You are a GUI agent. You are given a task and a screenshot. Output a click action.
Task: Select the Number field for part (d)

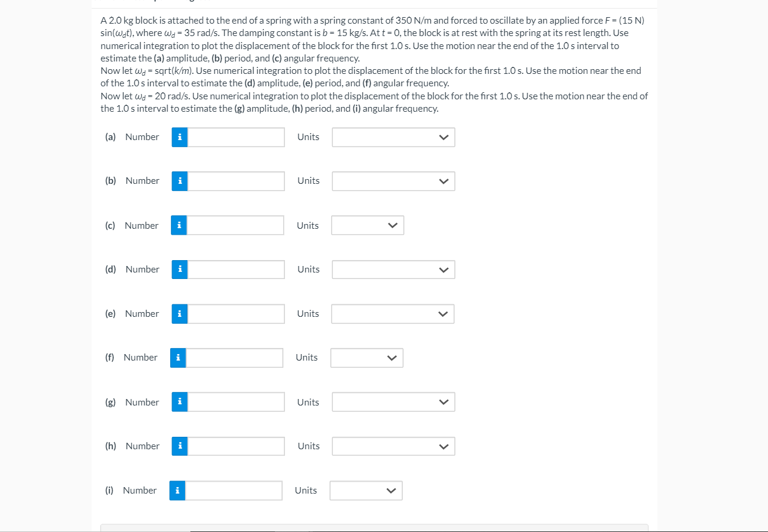pos(235,269)
